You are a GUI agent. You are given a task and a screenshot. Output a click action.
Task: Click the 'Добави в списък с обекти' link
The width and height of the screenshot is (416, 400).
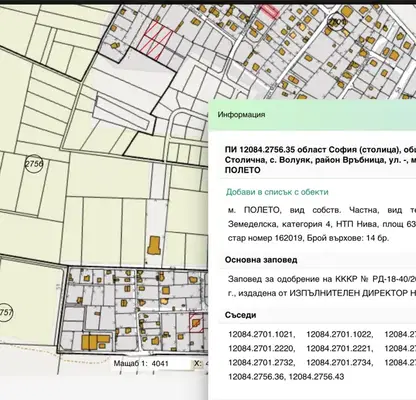coord(277,192)
